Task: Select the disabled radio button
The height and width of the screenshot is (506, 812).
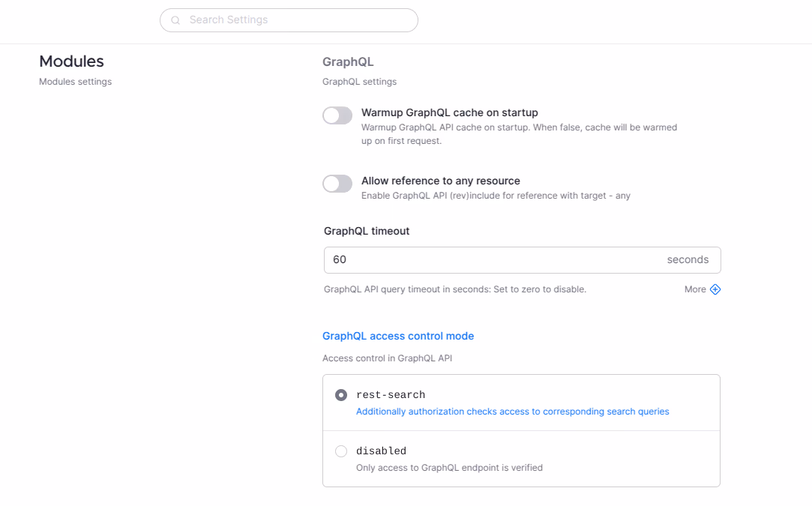Action: [341, 451]
